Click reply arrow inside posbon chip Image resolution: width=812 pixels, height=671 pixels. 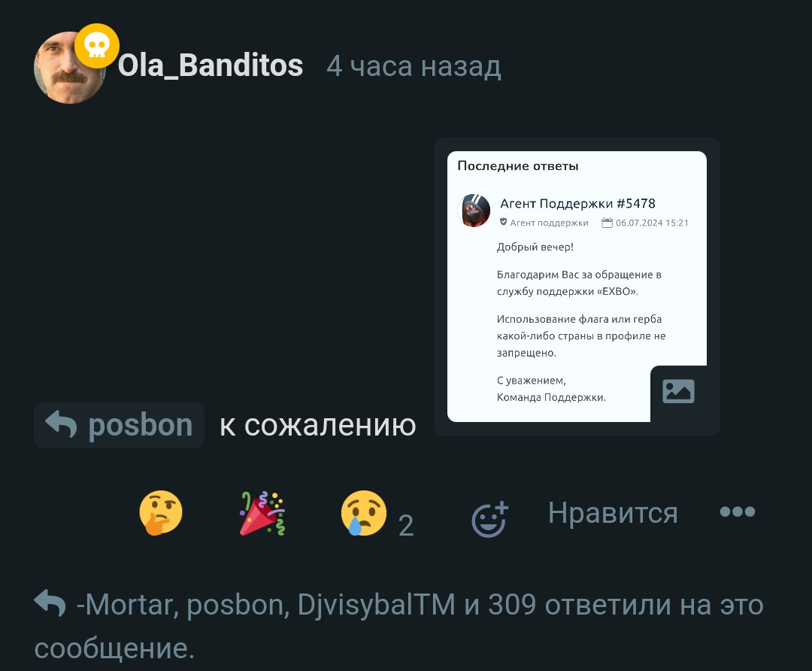coord(61,424)
